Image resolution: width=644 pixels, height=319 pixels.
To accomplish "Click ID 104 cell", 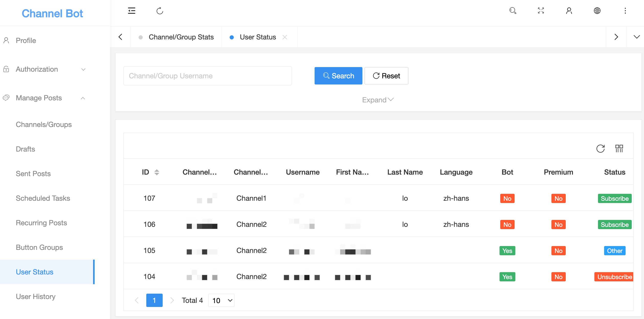I will 149,277.
